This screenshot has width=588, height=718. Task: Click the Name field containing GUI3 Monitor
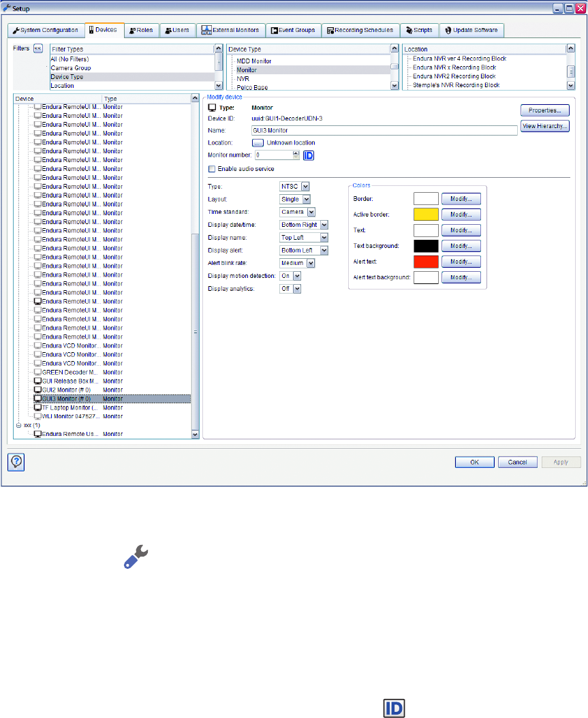click(x=384, y=130)
